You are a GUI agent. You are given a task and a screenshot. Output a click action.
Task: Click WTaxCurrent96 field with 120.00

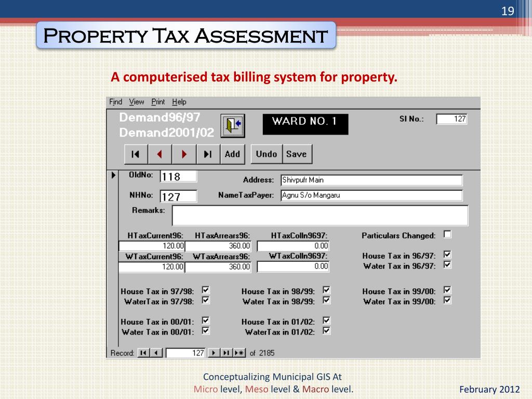pyautogui.click(x=151, y=267)
